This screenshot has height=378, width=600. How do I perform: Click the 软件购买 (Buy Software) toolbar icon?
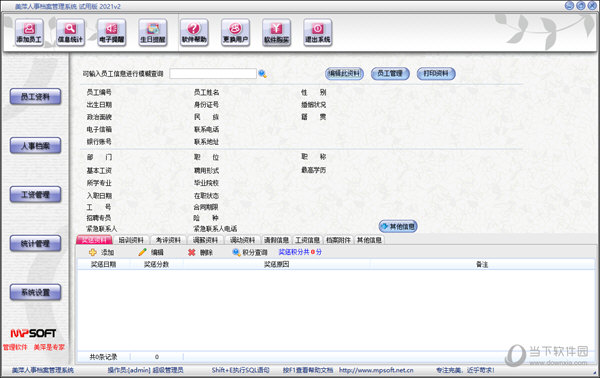[277, 33]
